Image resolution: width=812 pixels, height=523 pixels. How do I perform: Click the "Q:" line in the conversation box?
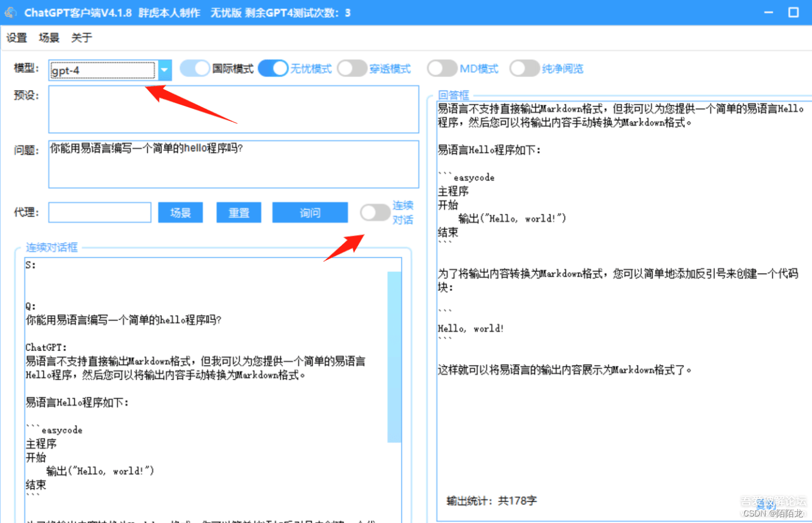pos(31,306)
